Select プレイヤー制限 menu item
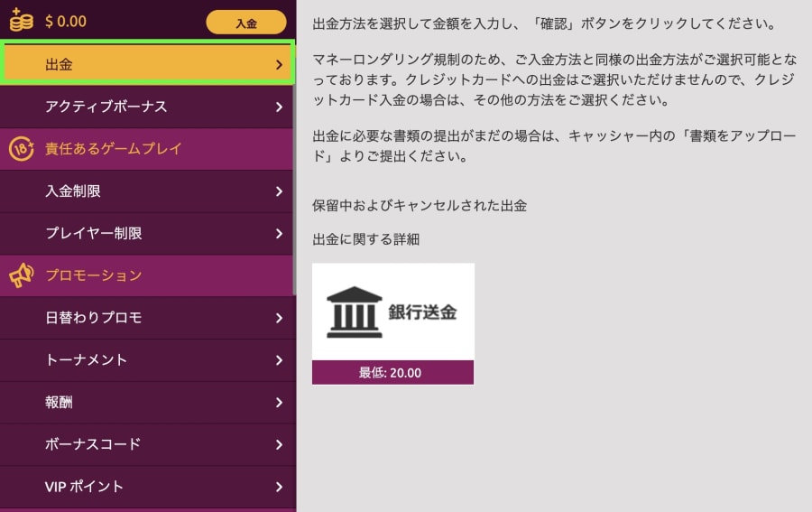This screenshot has height=512, width=812. (146, 233)
